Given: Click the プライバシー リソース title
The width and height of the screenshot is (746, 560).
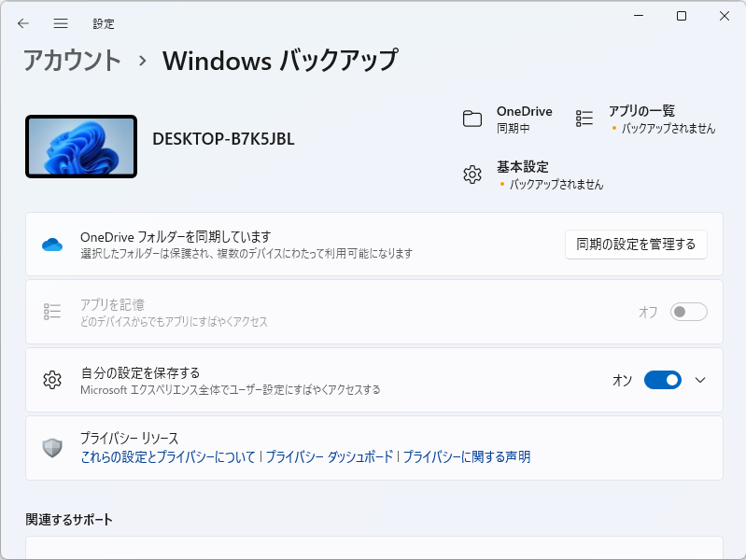Looking at the screenshot, I should pyautogui.click(x=130, y=438).
